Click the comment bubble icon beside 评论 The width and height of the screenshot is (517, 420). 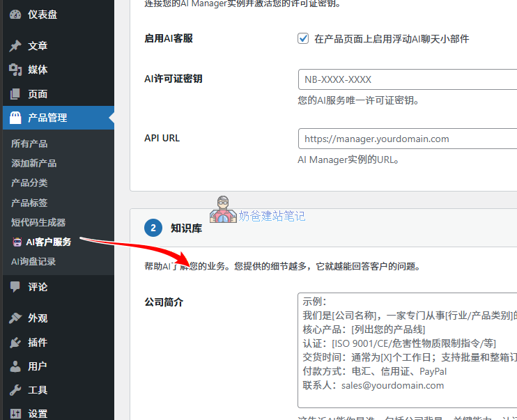[15, 287]
